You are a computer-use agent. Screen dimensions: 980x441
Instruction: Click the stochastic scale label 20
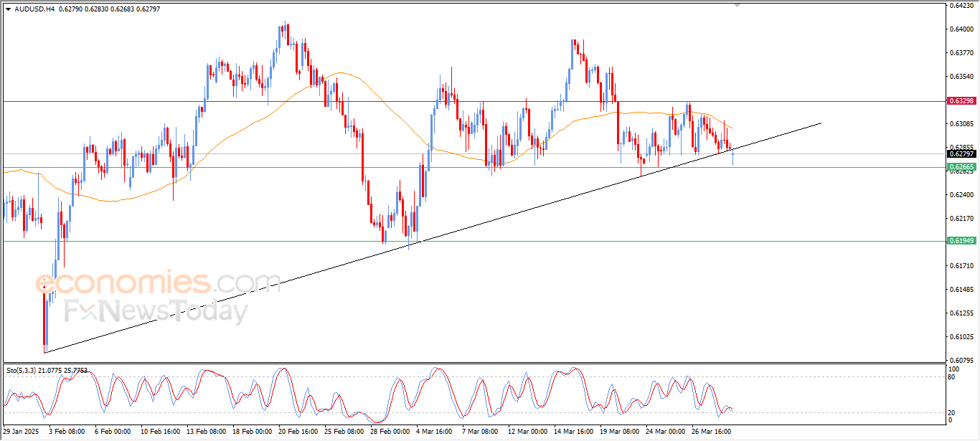(x=953, y=412)
